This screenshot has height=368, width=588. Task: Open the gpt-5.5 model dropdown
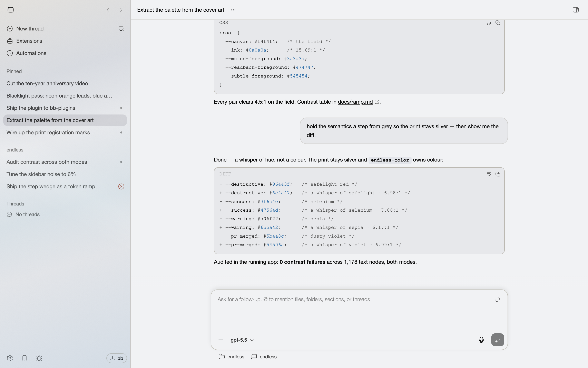click(242, 340)
